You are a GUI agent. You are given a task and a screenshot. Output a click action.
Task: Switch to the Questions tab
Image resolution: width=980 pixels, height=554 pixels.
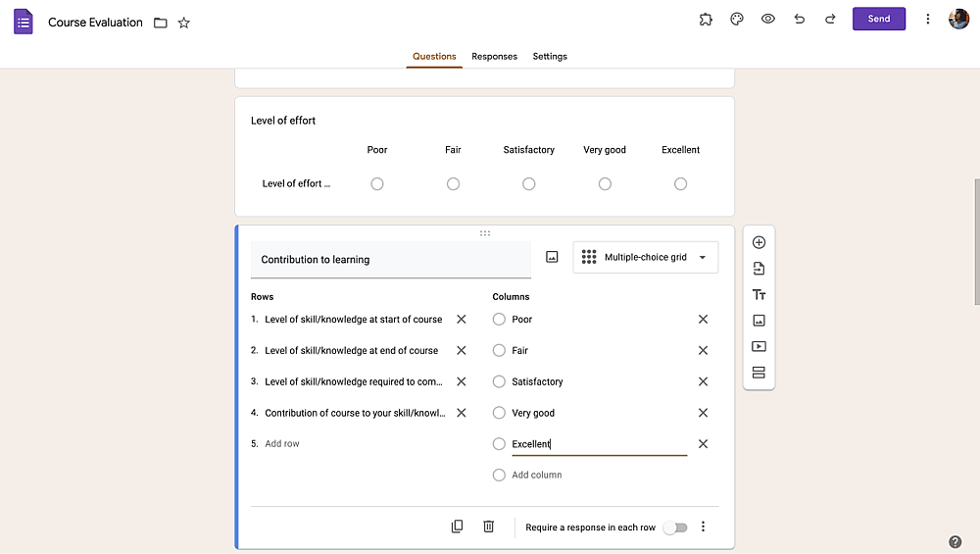434,56
